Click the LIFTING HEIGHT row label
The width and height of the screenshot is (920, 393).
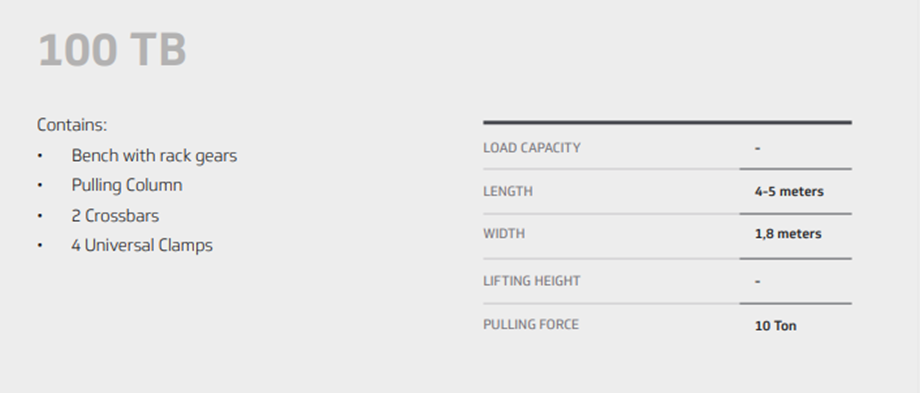click(532, 281)
